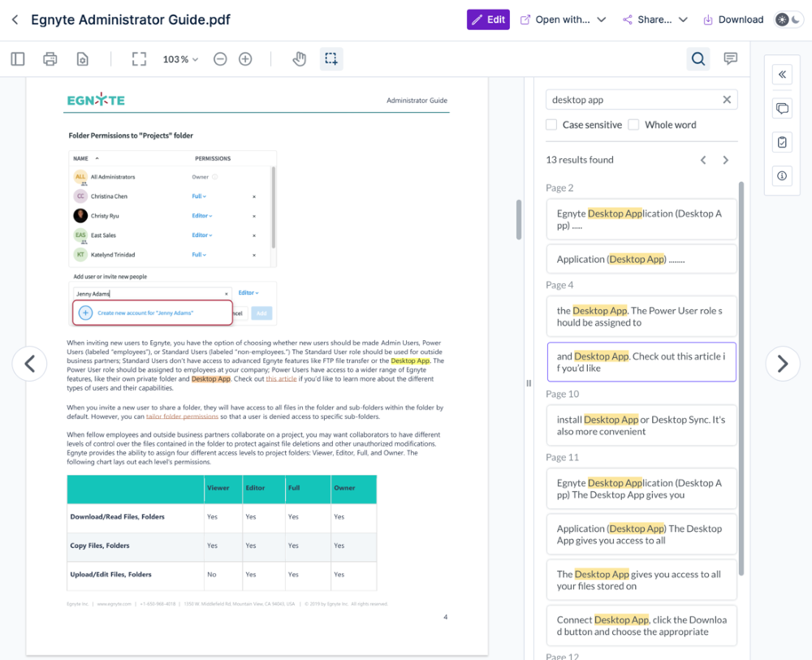The width and height of the screenshot is (812, 660).
Task: Expand the Open with dropdown
Action: [563, 19]
